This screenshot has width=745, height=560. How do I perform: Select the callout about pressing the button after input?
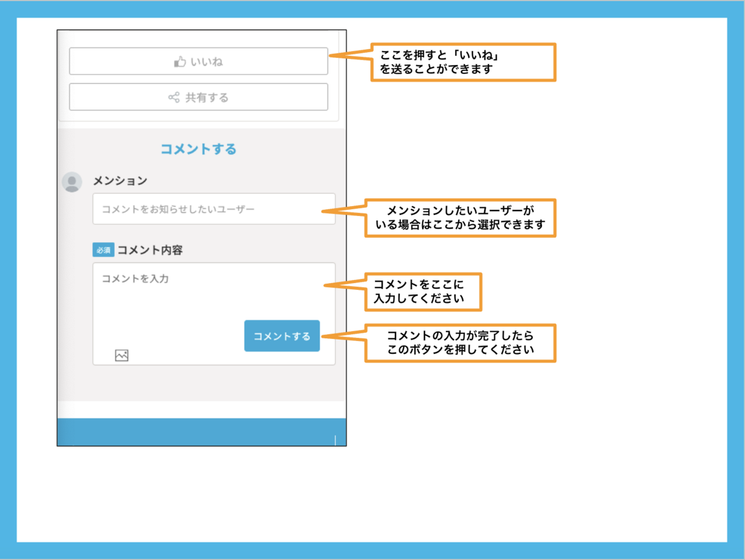tap(460, 343)
